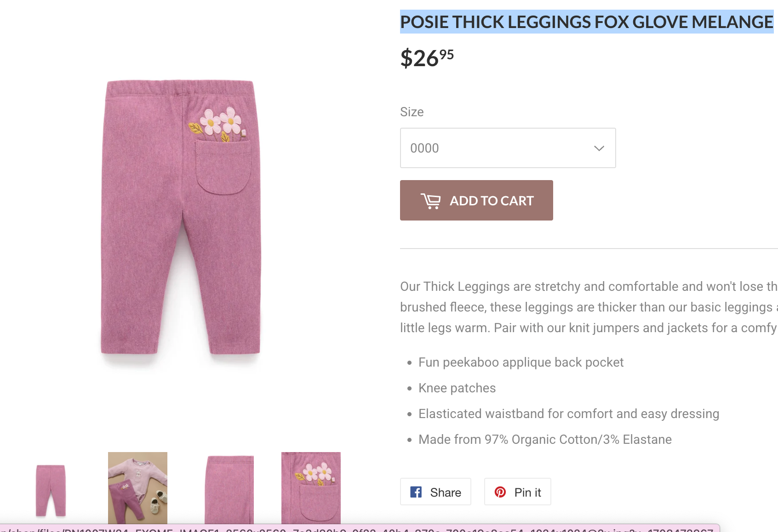Image resolution: width=778 pixels, height=532 pixels.
Task: View plain fabric close-up thumbnail
Action: point(229,489)
